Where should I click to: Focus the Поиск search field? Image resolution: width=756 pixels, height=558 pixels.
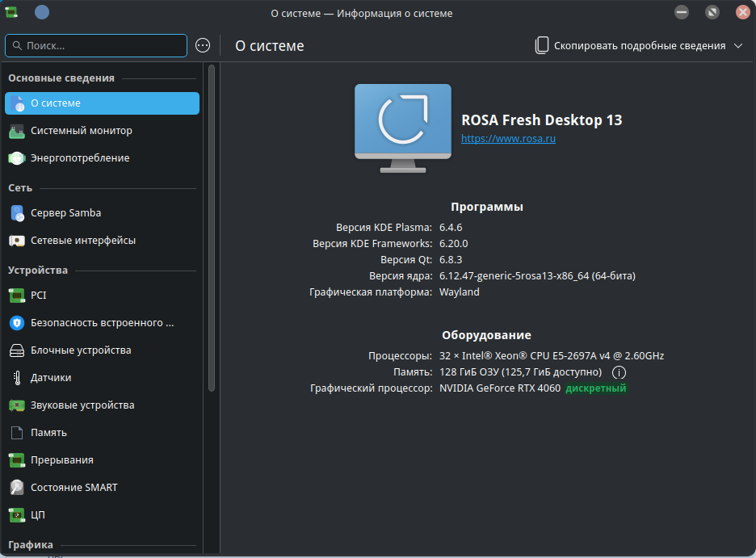97,46
